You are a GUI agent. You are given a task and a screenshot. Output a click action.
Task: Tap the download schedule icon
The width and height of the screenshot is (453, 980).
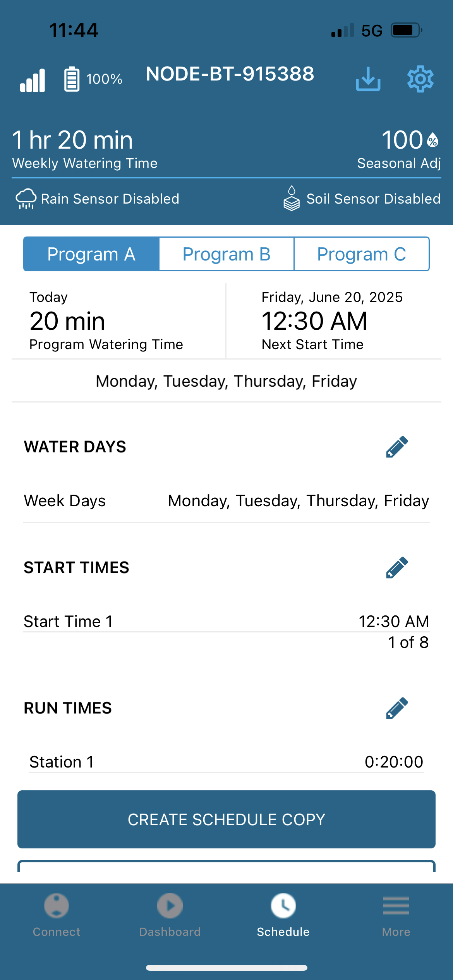(x=368, y=79)
